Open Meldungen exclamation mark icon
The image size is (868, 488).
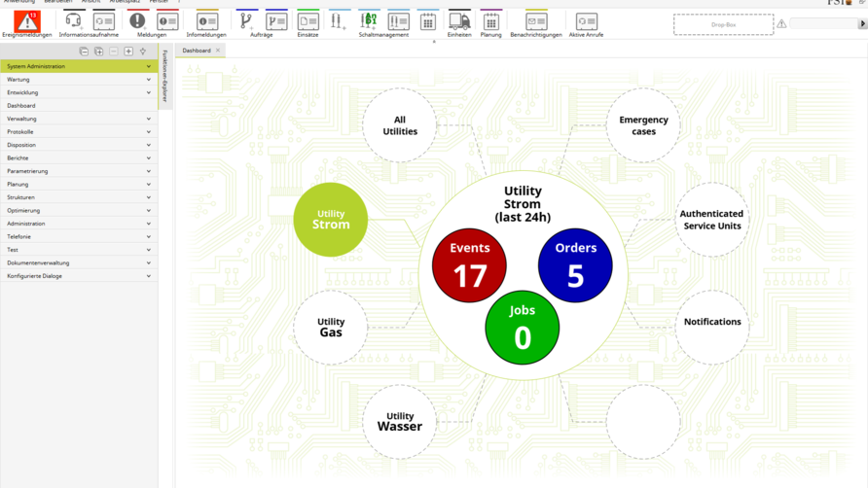tap(137, 20)
